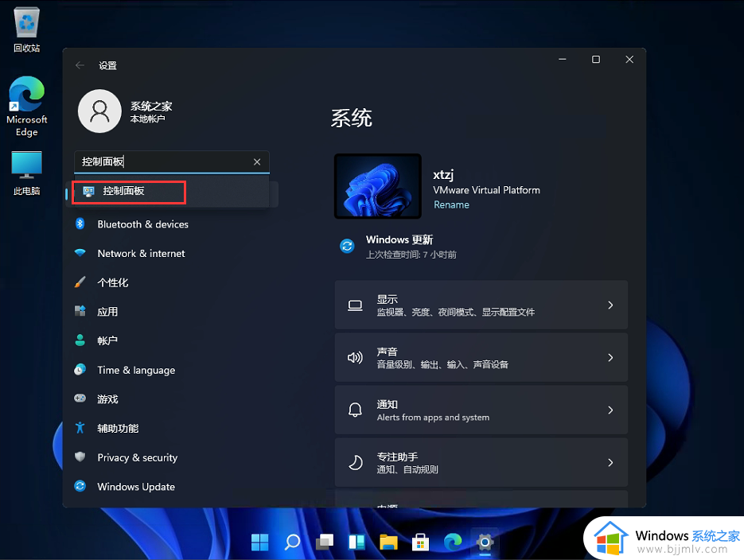The height and width of the screenshot is (560, 744).
Task: Click the Rename link
Action: [451, 205]
